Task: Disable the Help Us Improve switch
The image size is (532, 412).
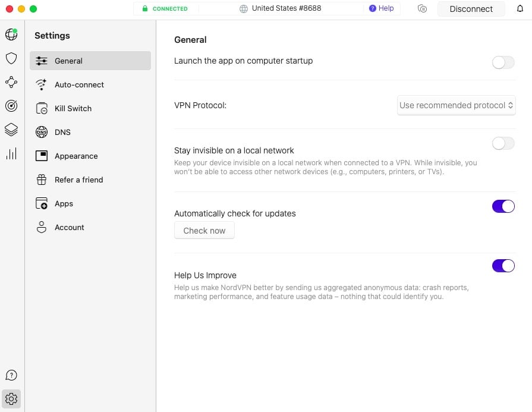Action: pyautogui.click(x=503, y=266)
